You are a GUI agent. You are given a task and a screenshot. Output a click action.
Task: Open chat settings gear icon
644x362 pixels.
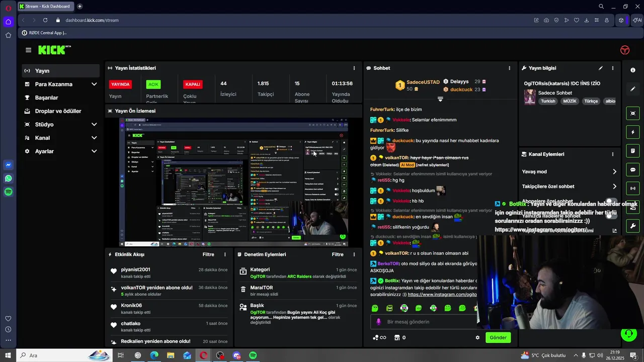pyautogui.click(x=477, y=337)
